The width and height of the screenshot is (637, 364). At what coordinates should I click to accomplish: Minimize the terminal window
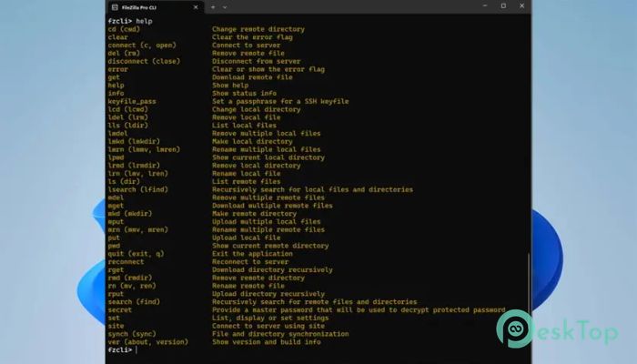485,6
